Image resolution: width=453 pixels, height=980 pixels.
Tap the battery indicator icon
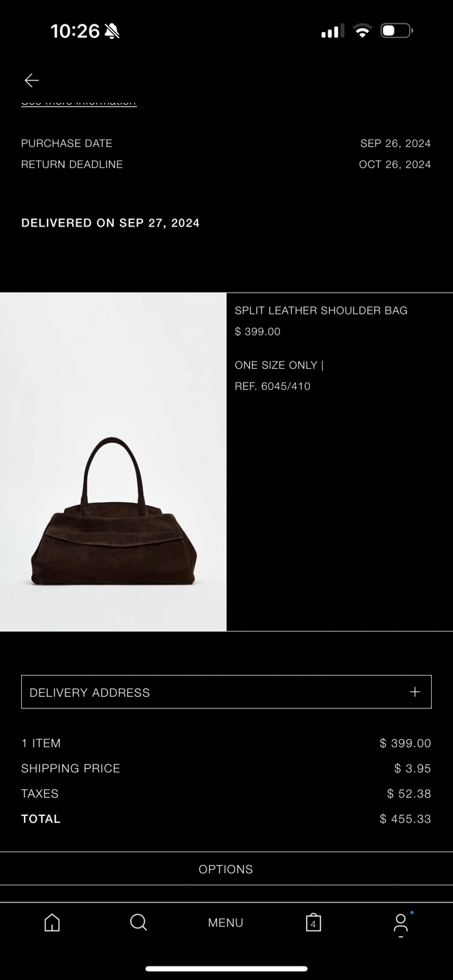(x=396, y=31)
